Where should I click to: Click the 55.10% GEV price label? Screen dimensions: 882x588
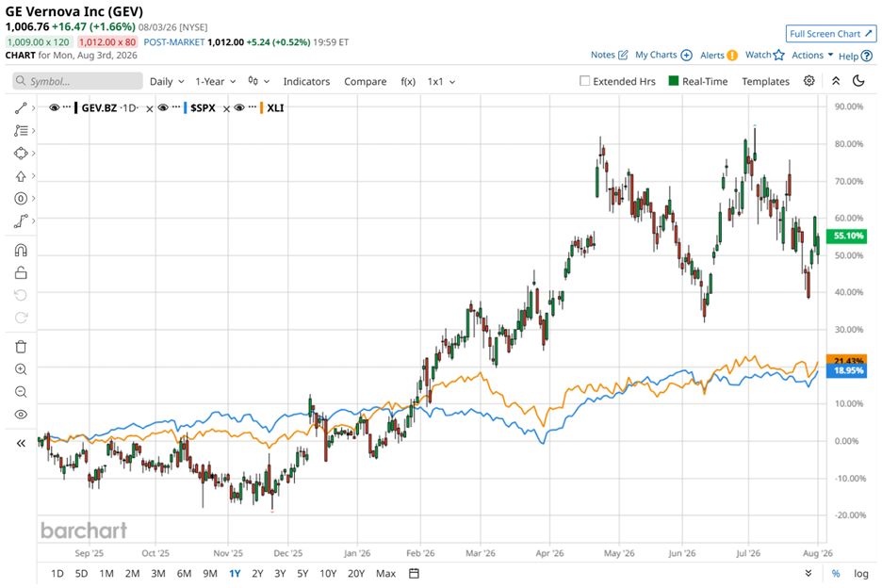847,236
